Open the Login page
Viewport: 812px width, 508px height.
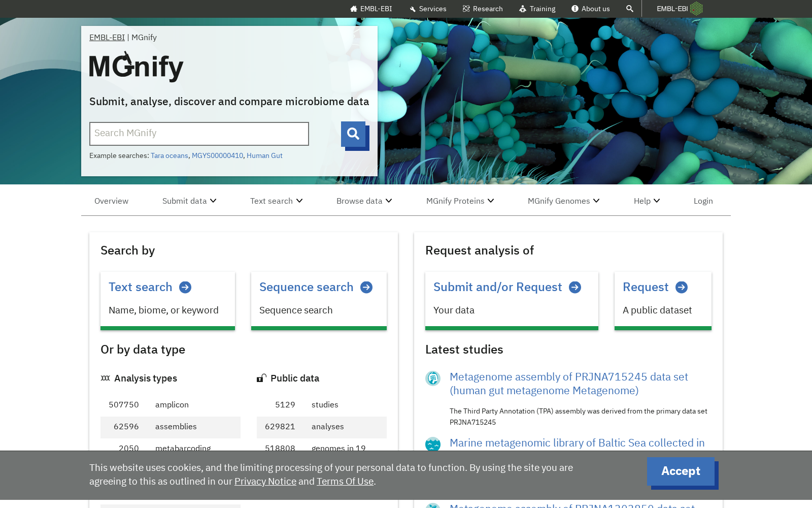point(703,201)
